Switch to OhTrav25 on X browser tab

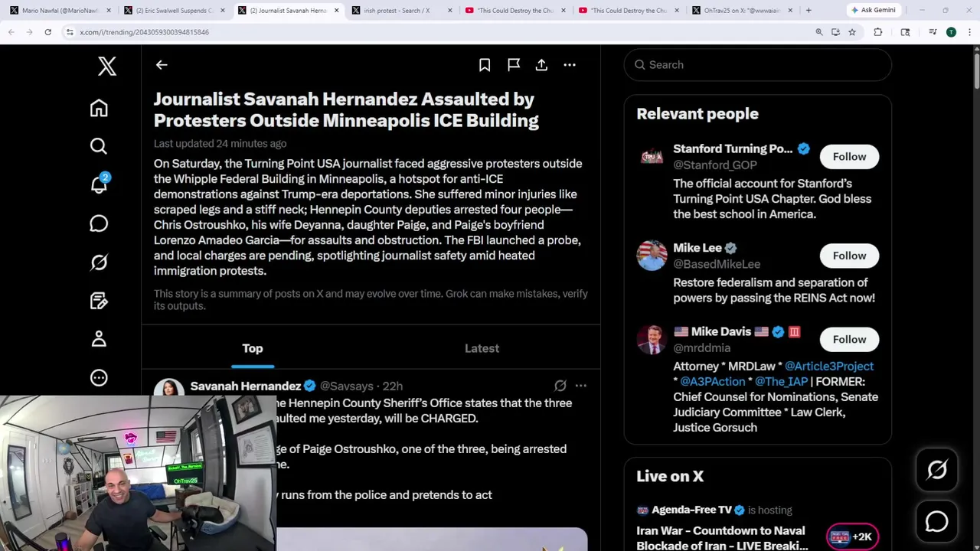point(741,10)
